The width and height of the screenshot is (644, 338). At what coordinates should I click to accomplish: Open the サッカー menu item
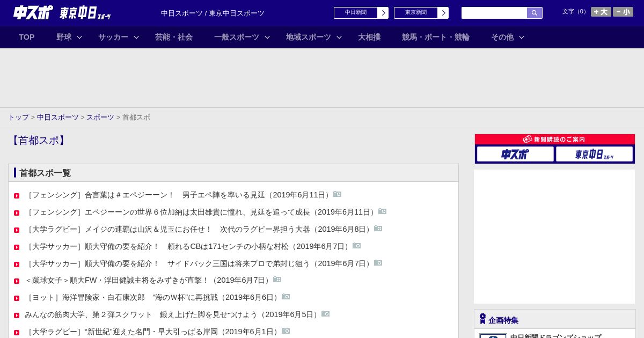113,37
